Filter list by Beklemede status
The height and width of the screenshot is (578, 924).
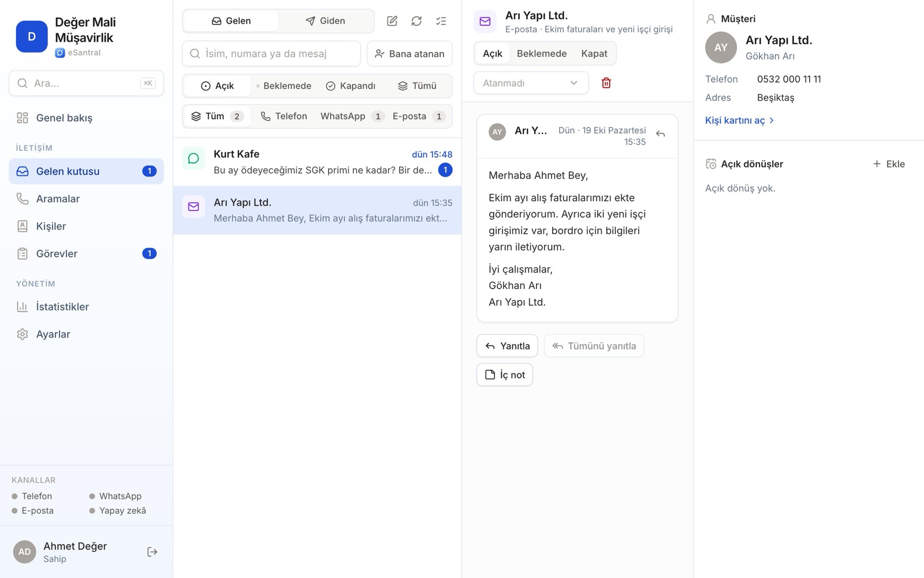click(284, 86)
